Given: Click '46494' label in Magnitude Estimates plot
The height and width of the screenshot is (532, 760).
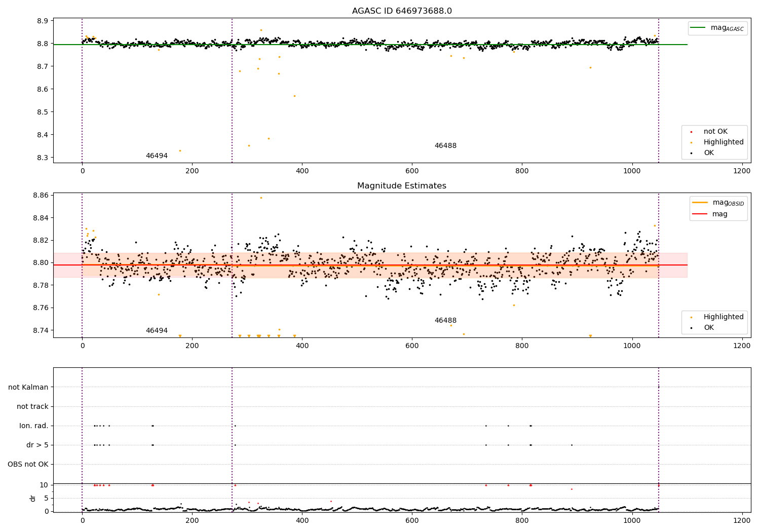Looking at the screenshot, I should click(157, 331).
